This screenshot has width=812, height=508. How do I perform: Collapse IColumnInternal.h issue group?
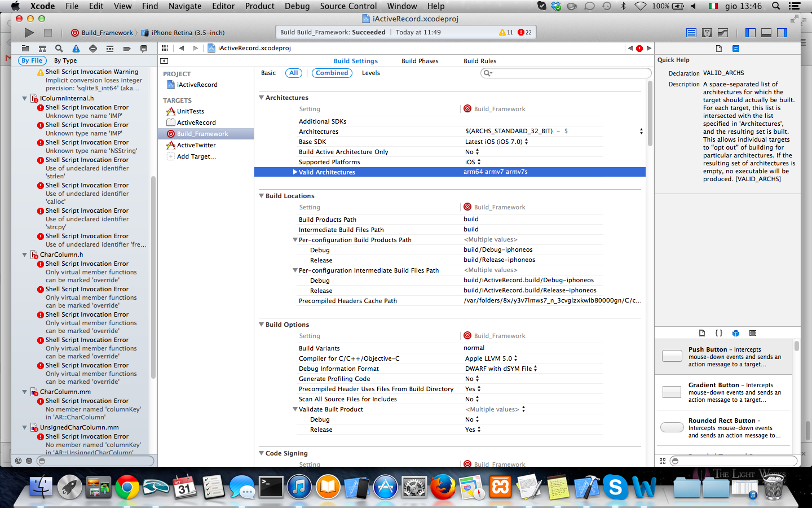point(24,98)
